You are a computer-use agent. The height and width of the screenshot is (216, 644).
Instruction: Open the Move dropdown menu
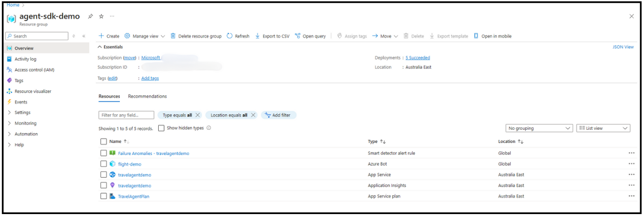coord(385,36)
